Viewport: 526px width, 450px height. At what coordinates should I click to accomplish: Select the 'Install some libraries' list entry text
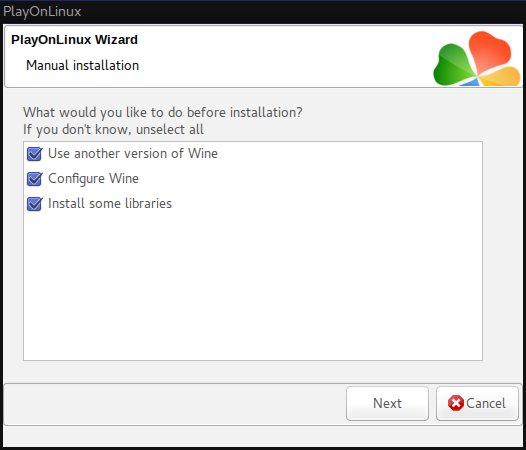[x=110, y=203]
